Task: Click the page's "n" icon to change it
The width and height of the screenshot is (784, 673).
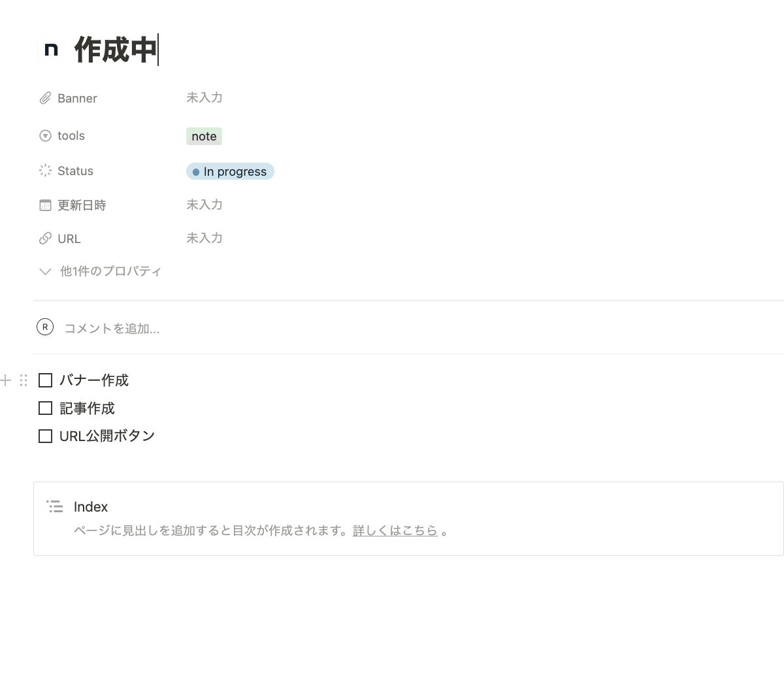Action: tap(52, 48)
